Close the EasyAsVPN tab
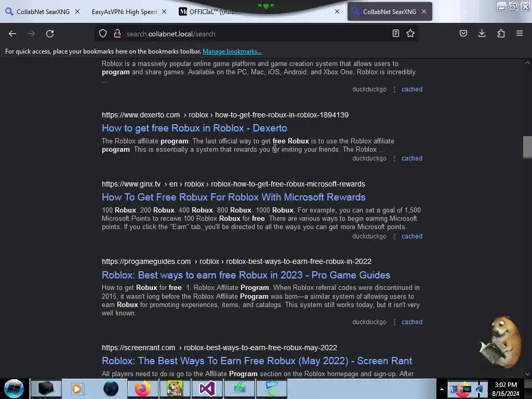 (x=164, y=11)
